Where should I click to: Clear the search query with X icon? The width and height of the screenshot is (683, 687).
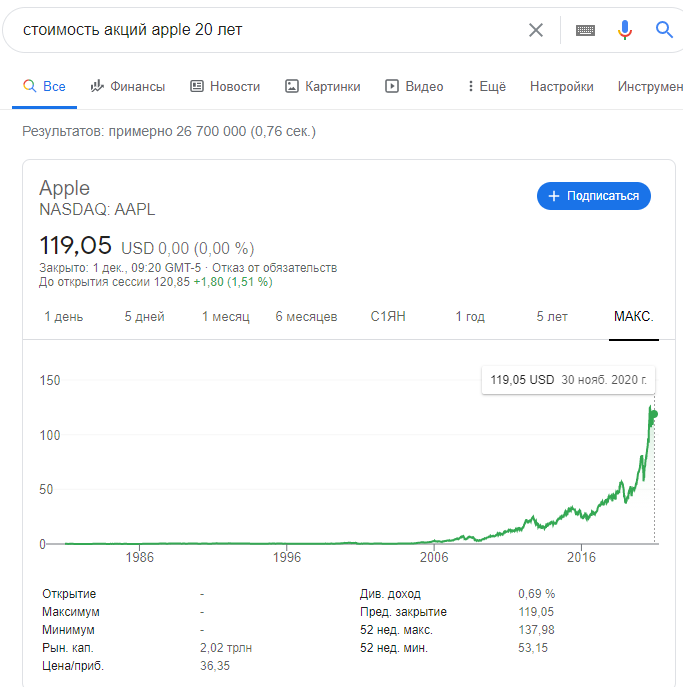536,30
